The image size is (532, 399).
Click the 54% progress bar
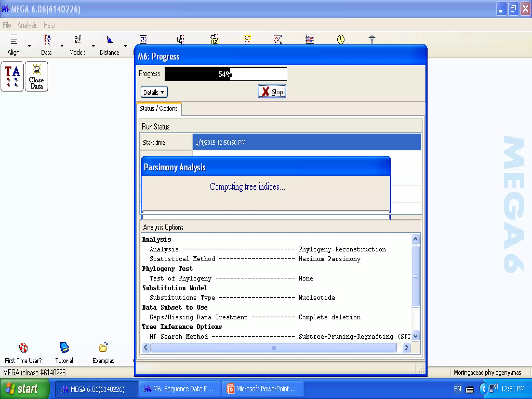[225, 74]
